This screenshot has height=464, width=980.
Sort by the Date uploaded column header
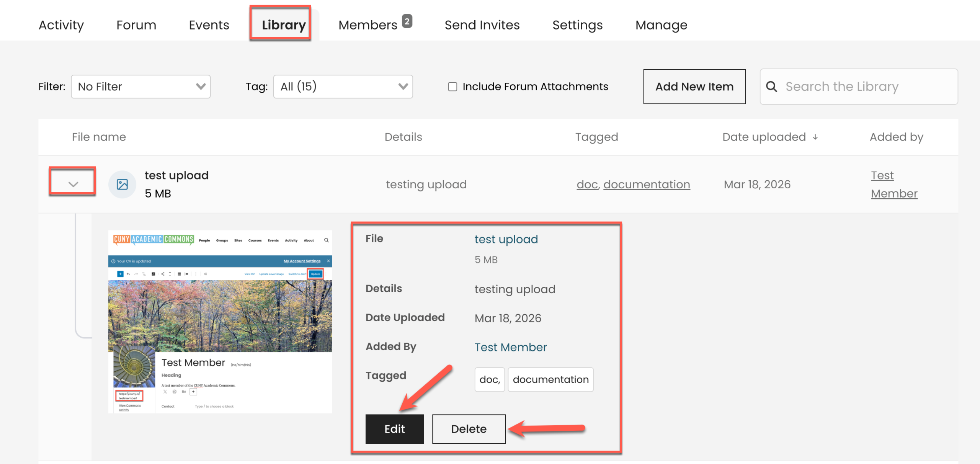(x=764, y=137)
